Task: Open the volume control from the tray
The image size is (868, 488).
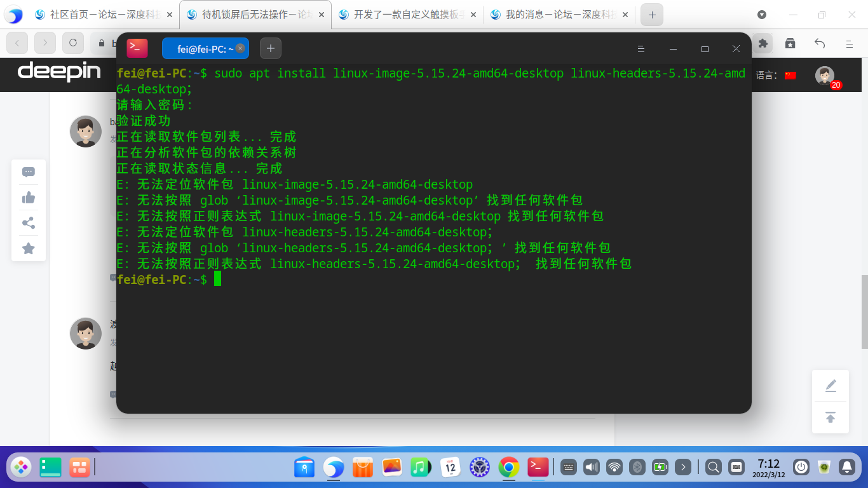Action: pyautogui.click(x=591, y=467)
